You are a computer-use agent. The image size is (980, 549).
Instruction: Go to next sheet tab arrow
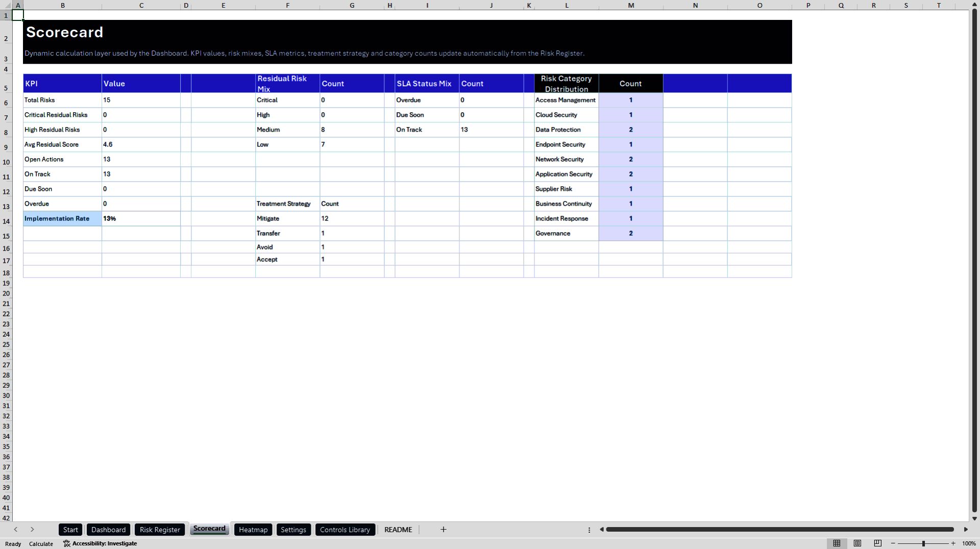(x=32, y=530)
